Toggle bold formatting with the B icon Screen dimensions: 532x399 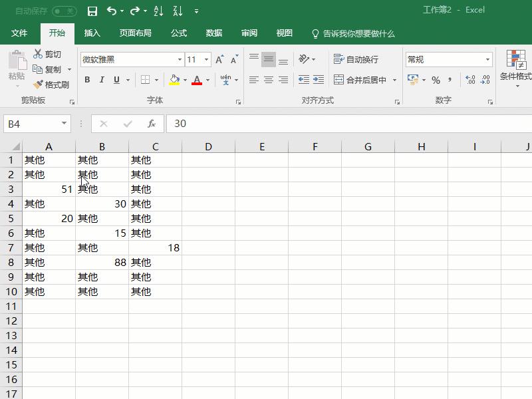tap(86, 80)
